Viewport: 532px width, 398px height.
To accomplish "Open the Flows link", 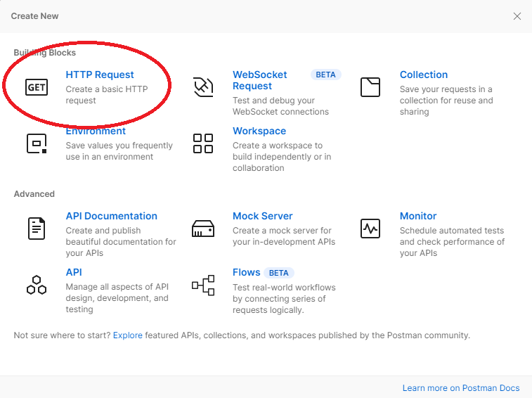I will click(246, 272).
